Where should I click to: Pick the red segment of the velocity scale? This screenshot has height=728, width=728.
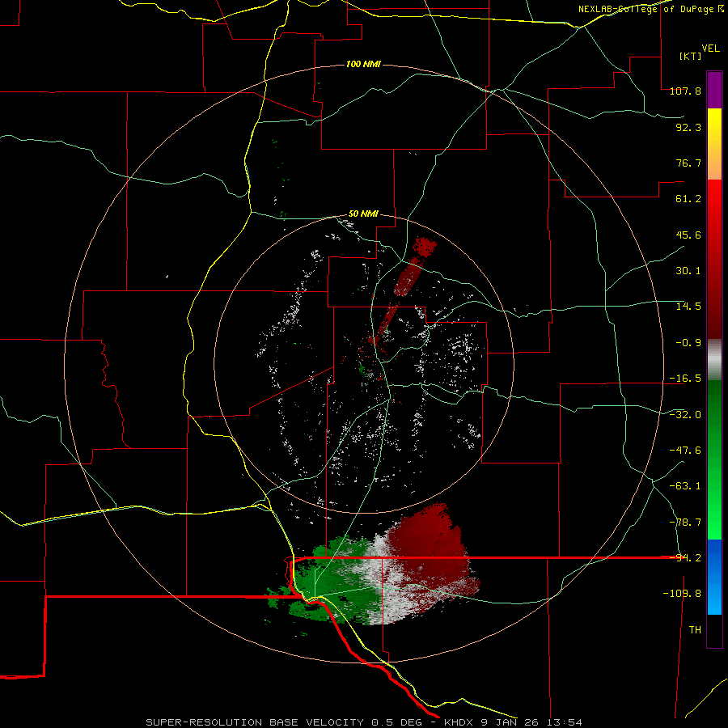point(714,259)
